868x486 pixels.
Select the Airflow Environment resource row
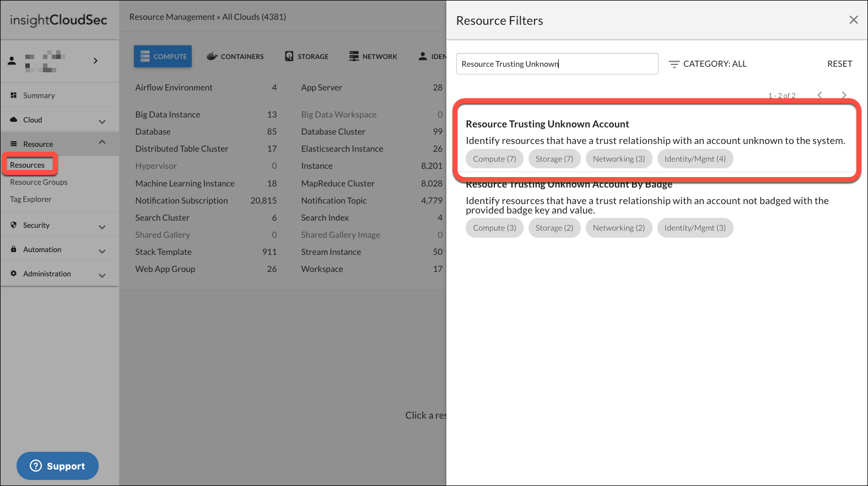pos(206,87)
